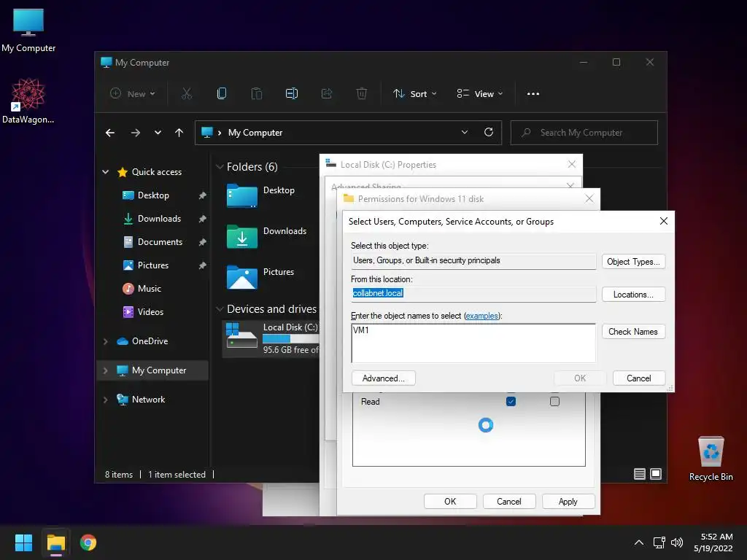The width and height of the screenshot is (747, 560).
Task: Show hidden system tray icons
Action: tap(639, 542)
